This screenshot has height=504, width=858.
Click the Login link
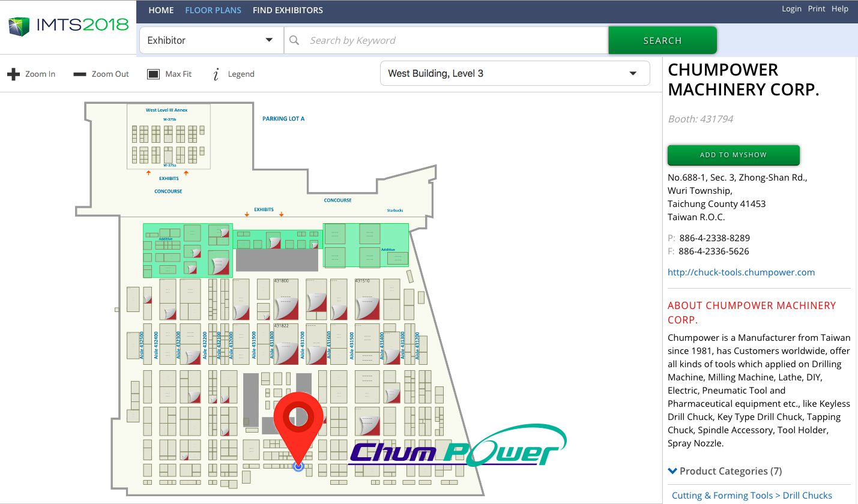click(x=791, y=8)
